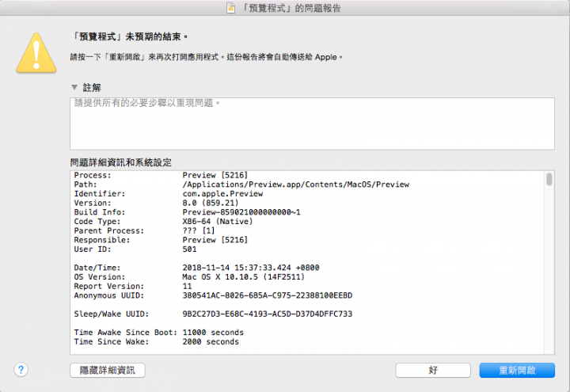
Task: Click the 重新開啟 button
Action: (x=517, y=370)
